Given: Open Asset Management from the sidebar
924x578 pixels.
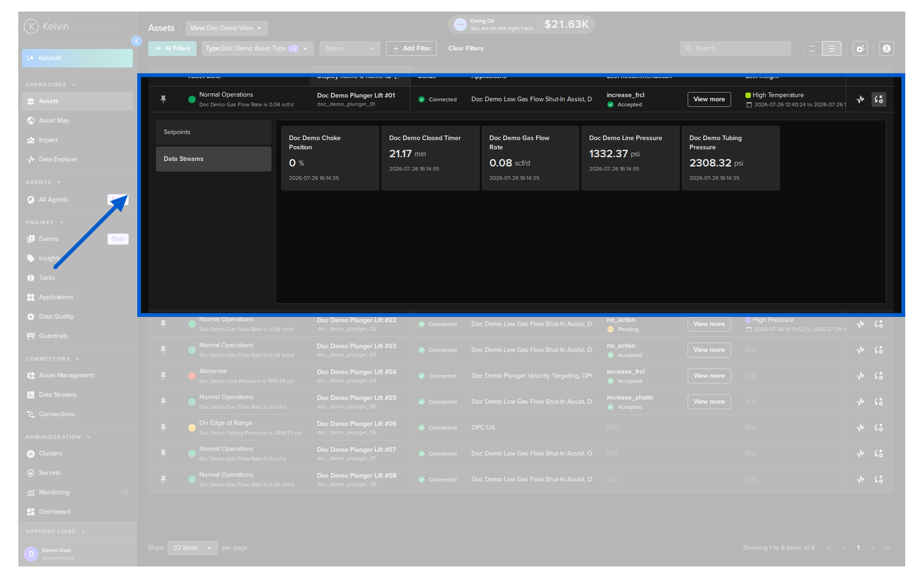Looking at the screenshot, I should point(77,375).
